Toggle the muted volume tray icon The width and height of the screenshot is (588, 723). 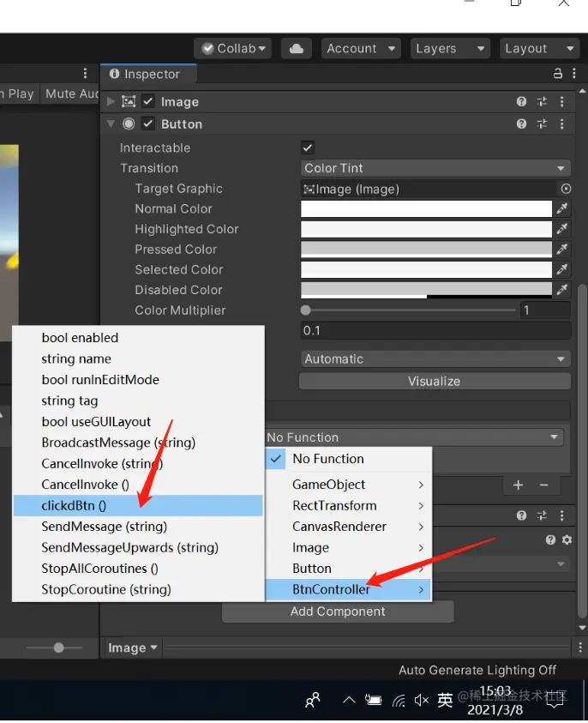coord(421,701)
